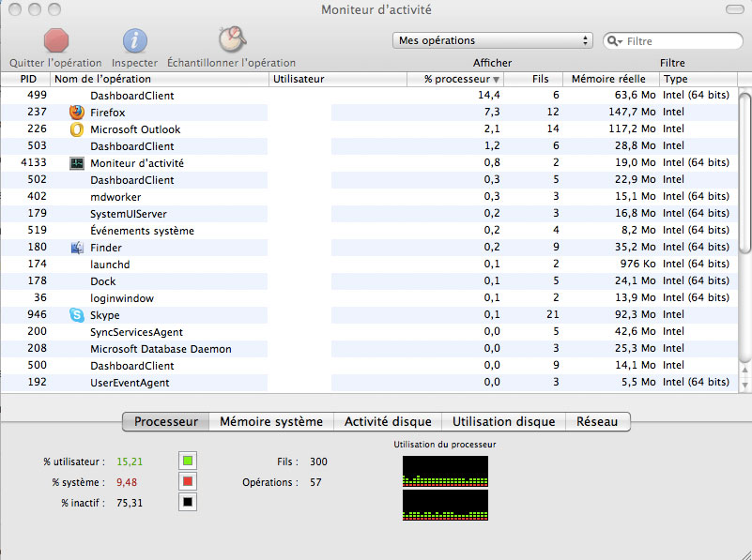Click the 117,2 Mo memory value
This screenshot has width=752, height=560.
(632, 129)
